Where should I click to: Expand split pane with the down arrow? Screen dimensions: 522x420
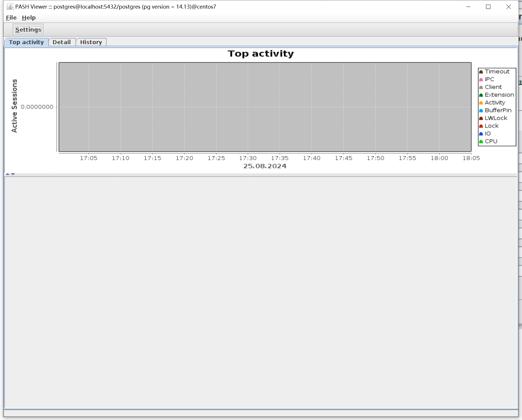coord(13,174)
